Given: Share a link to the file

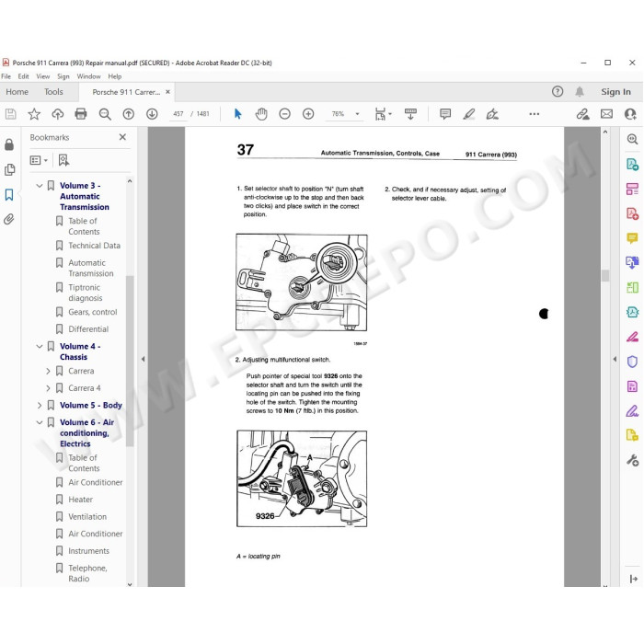Looking at the screenshot, I should coord(582,114).
